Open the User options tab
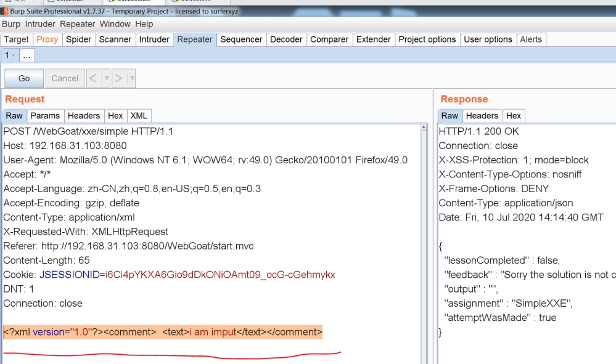This screenshot has height=364, width=616. pyautogui.click(x=488, y=39)
